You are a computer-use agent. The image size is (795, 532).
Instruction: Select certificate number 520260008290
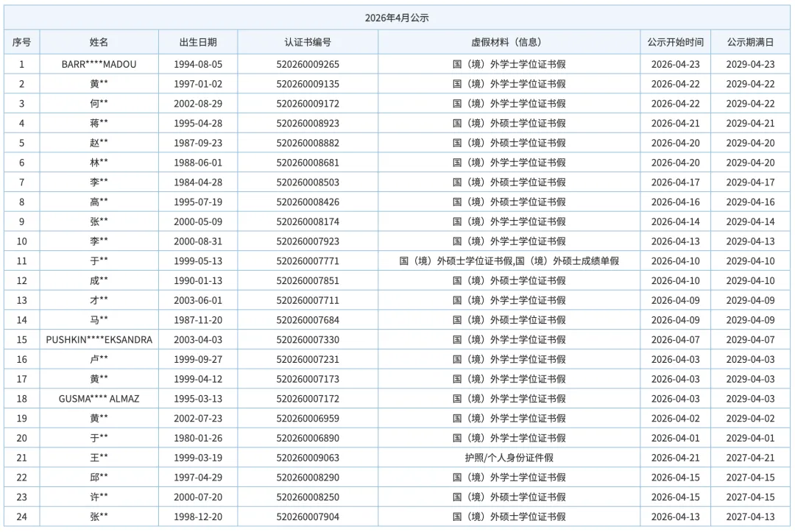click(x=308, y=478)
